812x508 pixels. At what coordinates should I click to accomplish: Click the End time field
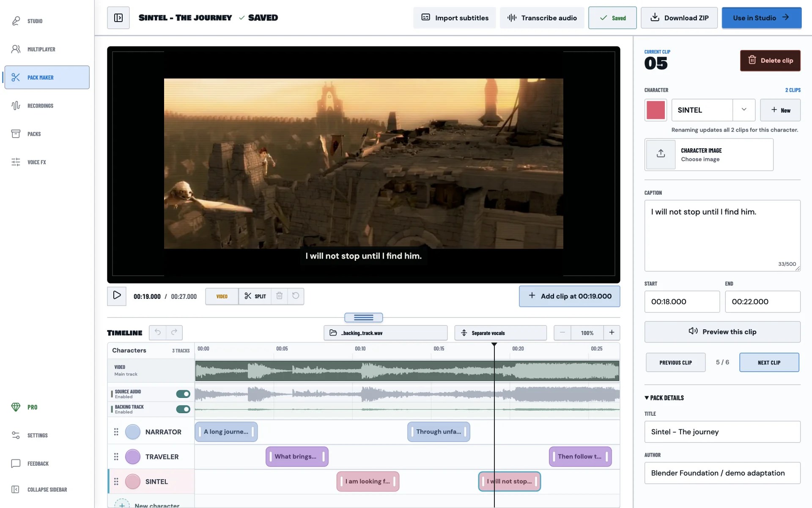[x=763, y=302]
